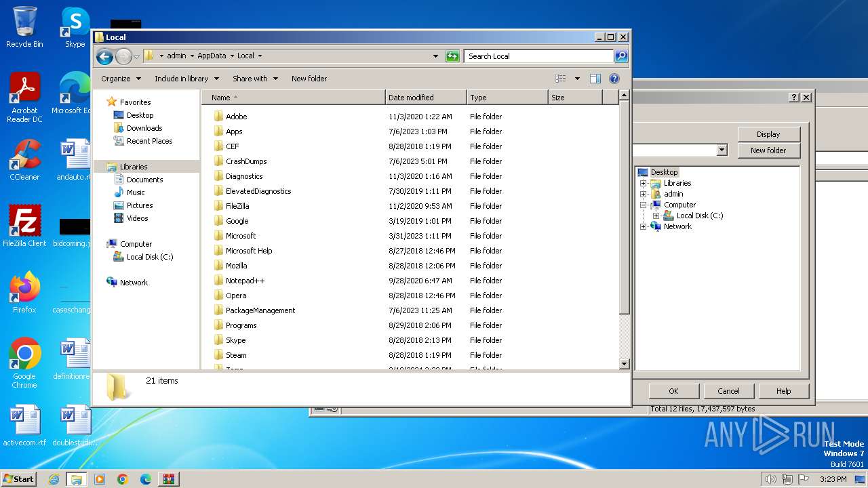The height and width of the screenshot is (488, 868).
Task: Collapse Computer node in dialog tree
Action: click(643, 205)
